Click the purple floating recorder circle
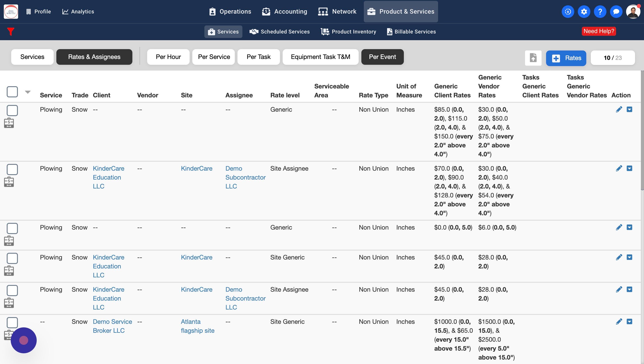This screenshot has width=644, height=364. point(24,340)
